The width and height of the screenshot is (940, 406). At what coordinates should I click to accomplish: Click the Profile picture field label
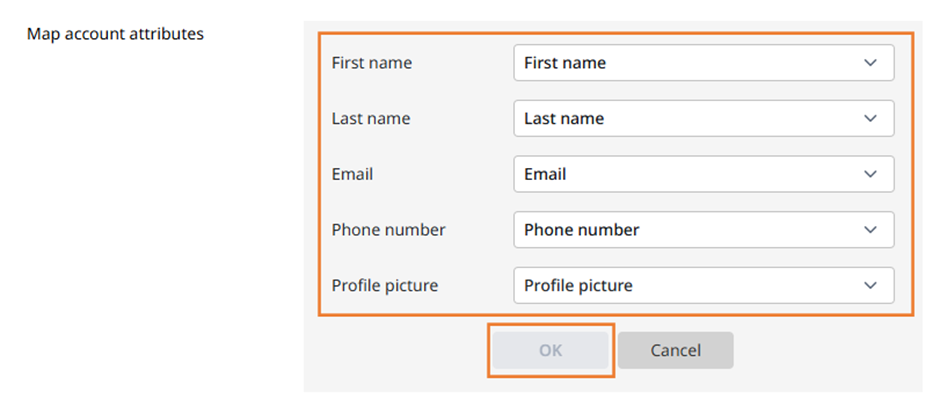(385, 285)
